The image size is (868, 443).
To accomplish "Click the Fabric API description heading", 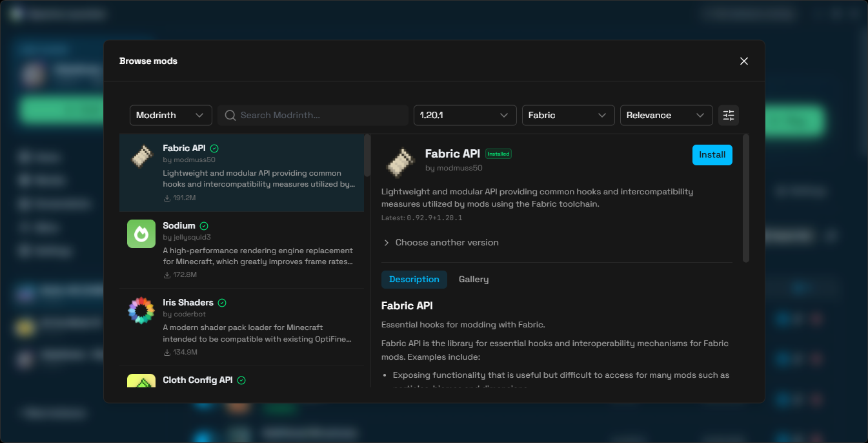I will [x=407, y=306].
